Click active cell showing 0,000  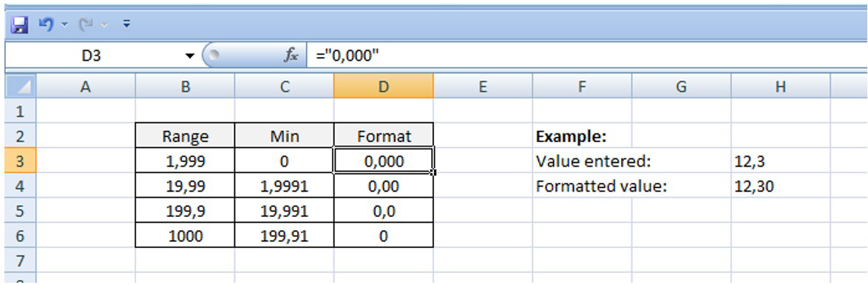pos(384,161)
